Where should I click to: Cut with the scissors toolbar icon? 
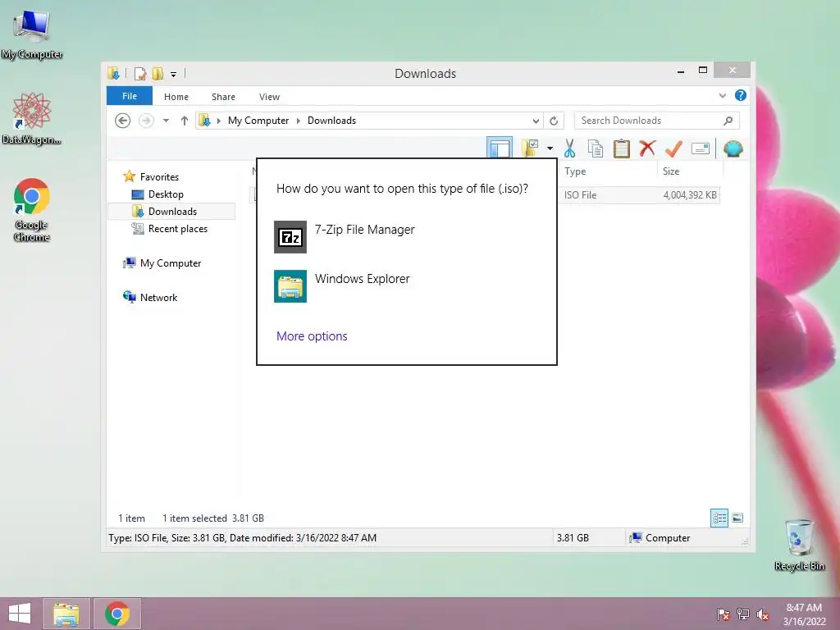(x=569, y=148)
